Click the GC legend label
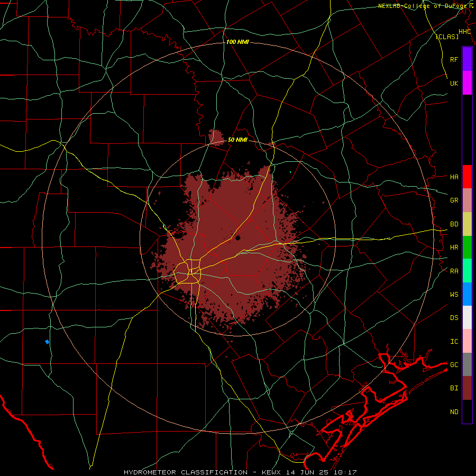 [454, 364]
